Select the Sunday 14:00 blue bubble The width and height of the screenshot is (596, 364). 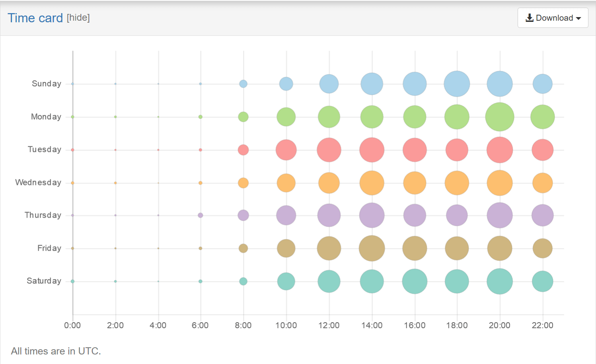372,84
